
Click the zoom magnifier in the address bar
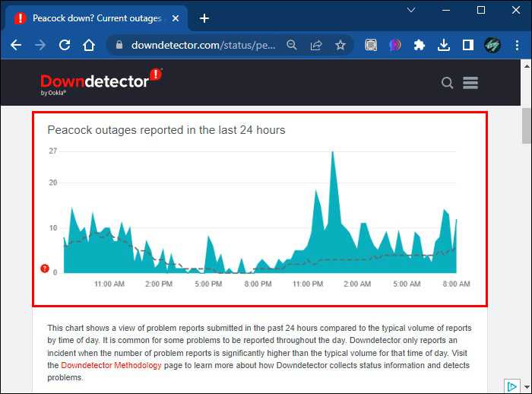point(291,45)
